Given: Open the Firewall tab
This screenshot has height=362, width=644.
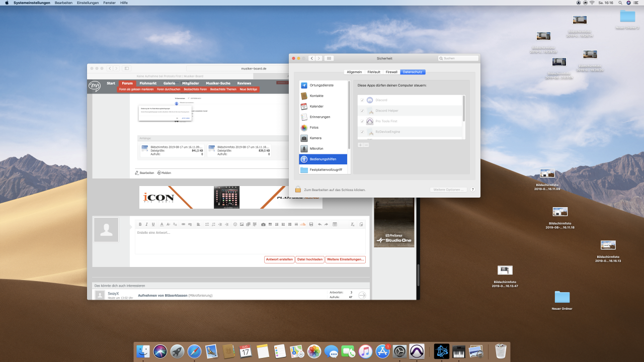Looking at the screenshot, I should coord(391,72).
